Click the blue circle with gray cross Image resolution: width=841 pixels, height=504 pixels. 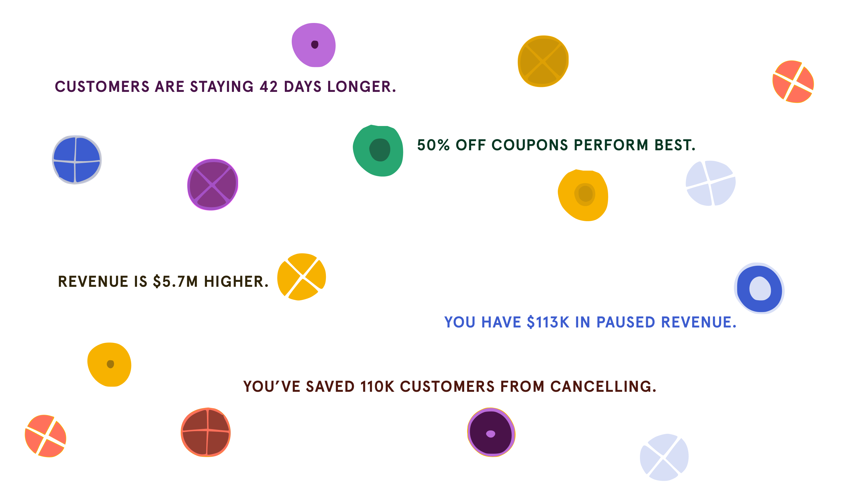pyautogui.click(x=77, y=159)
